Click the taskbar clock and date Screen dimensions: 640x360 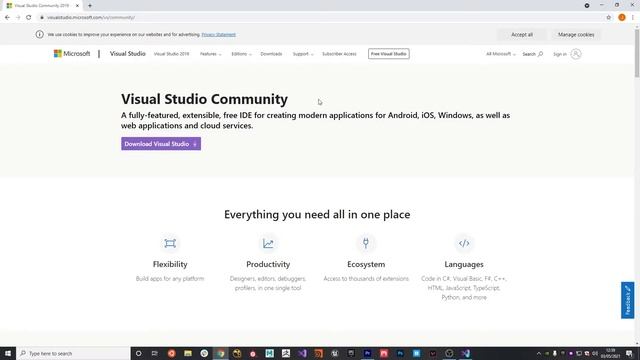pos(611,353)
